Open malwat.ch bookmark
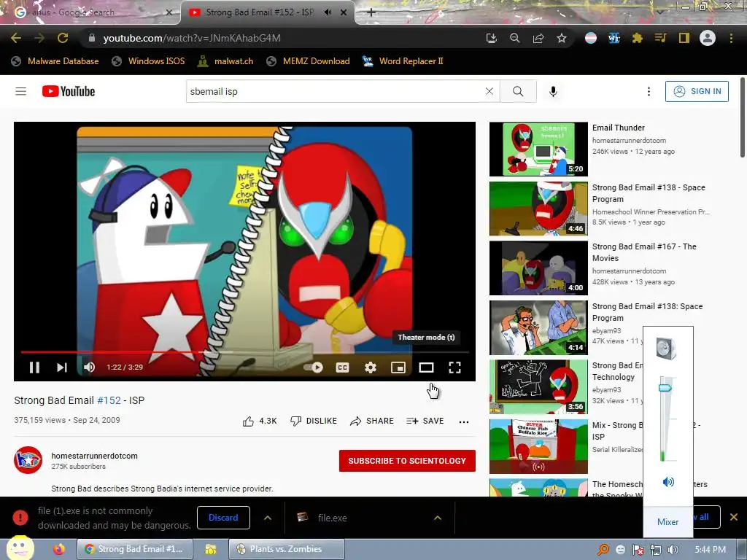Viewport: 747px width, 560px height. click(225, 61)
